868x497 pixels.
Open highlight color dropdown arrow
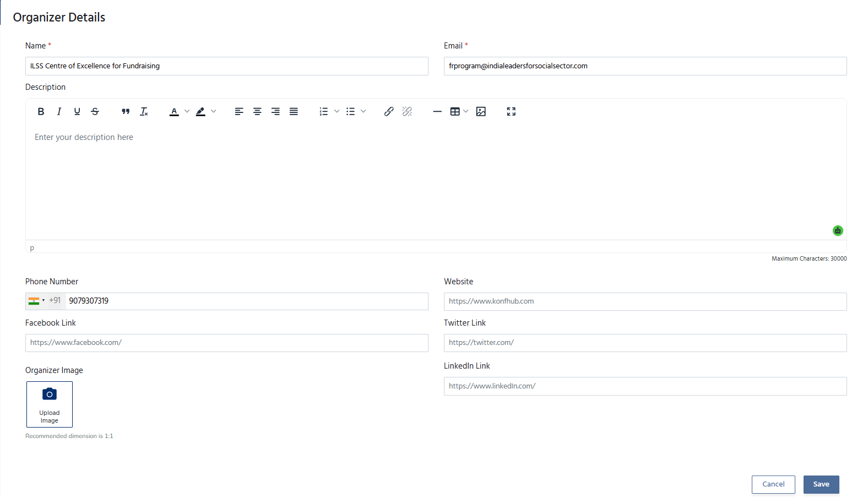coord(214,111)
